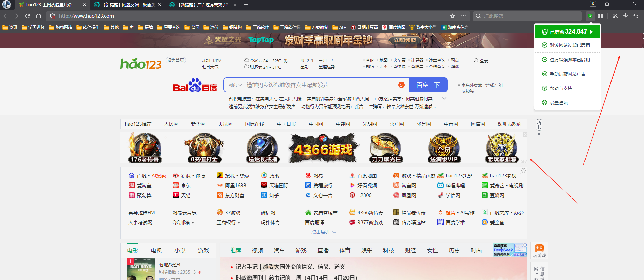Screen dimensions: 644x280
Task: Open the QQ邮箱 dropdown arrow
Action: pos(193,222)
